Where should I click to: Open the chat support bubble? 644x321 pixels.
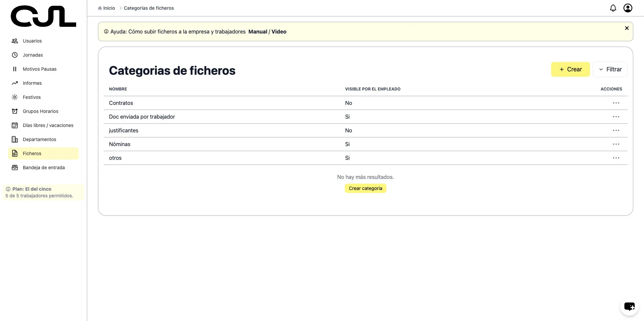(x=629, y=307)
